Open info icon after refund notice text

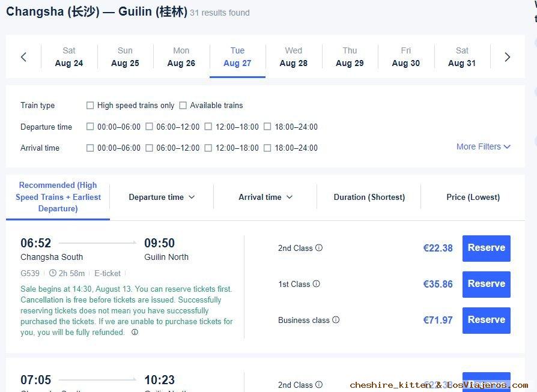[x=135, y=332]
